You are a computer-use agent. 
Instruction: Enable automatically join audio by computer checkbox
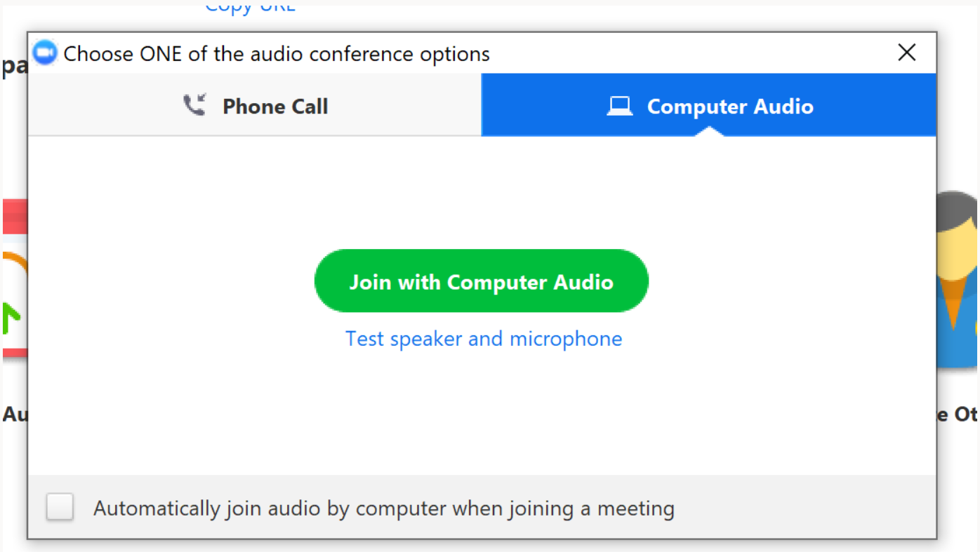[x=60, y=507]
